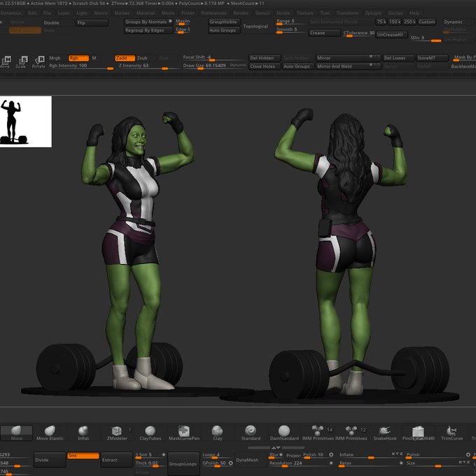The height and width of the screenshot is (476, 476).
Task: Enable Mrgb material and color mode
Action: [x=55, y=58]
